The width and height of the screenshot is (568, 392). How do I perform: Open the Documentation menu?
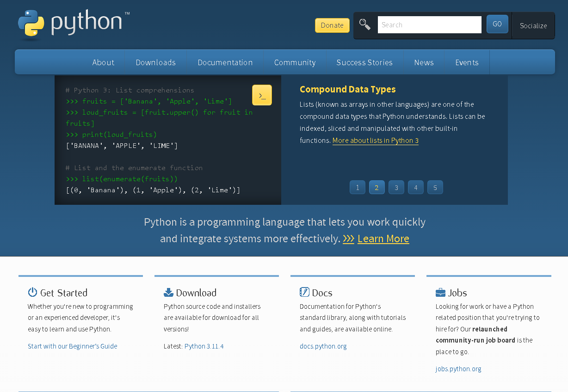(x=225, y=62)
